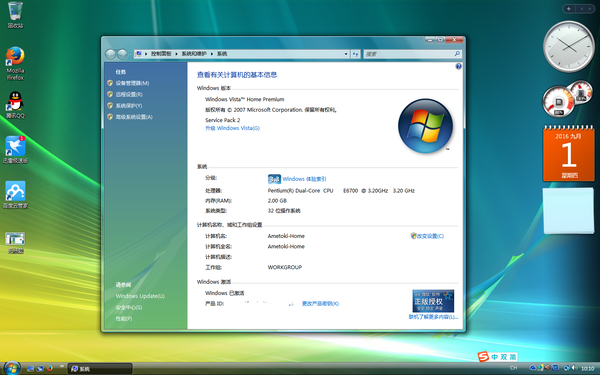Click the taskbar clock showing 10:10

point(588,368)
